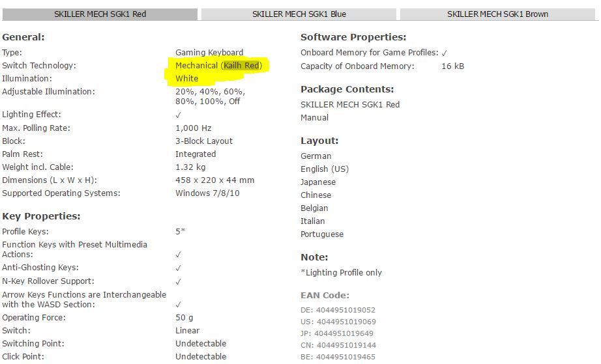Click the highlighted 'Mechanical (Kailh Red)' value

[218, 66]
